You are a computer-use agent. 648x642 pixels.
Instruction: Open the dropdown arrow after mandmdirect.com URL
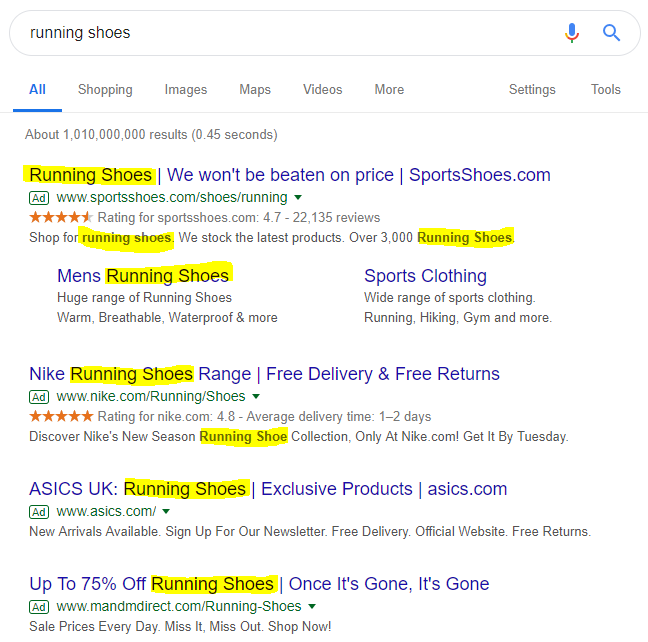[312, 606]
